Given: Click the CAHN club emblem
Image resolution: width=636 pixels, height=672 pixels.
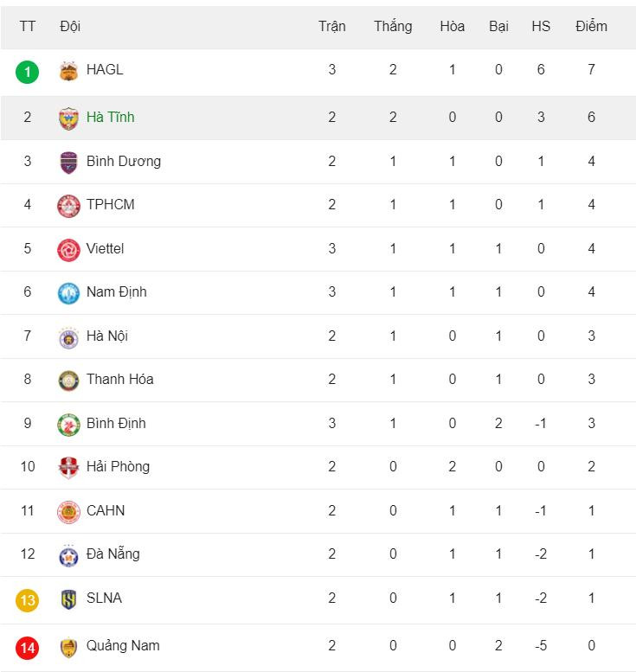Looking at the screenshot, I should coord(68,512).
